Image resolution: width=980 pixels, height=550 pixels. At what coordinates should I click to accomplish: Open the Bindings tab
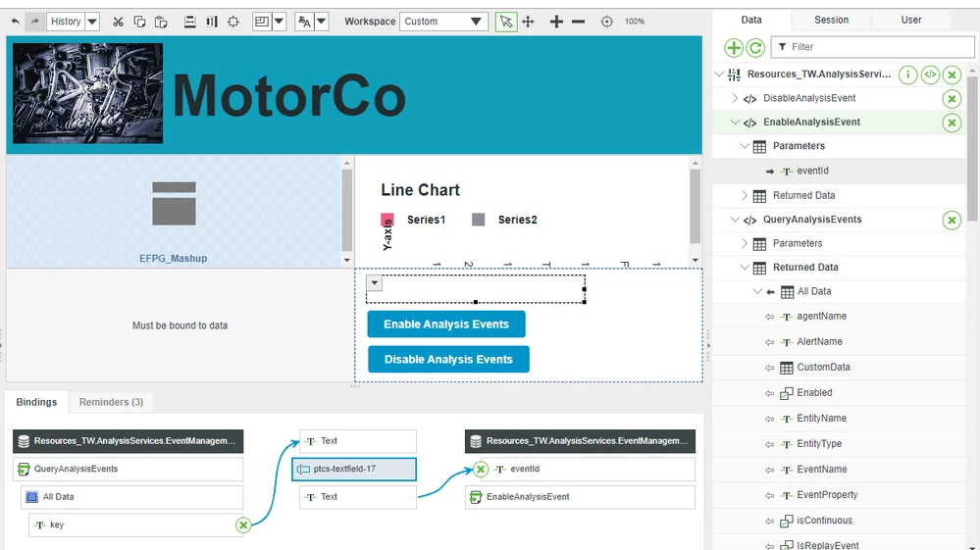36,402
